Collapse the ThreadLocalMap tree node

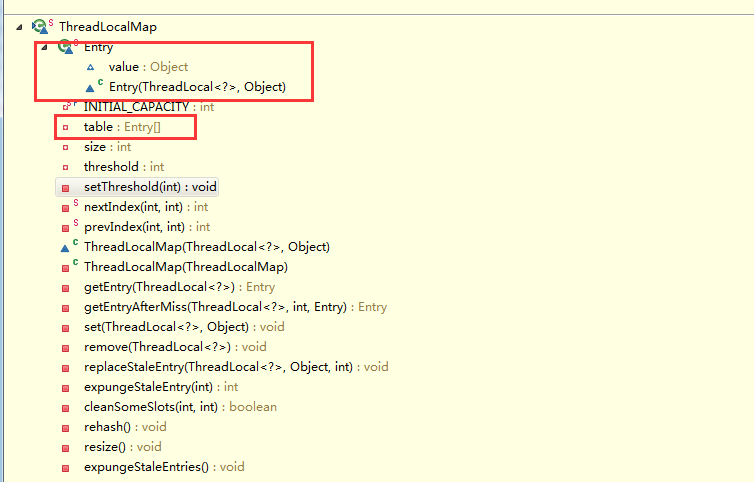point(19,27)
